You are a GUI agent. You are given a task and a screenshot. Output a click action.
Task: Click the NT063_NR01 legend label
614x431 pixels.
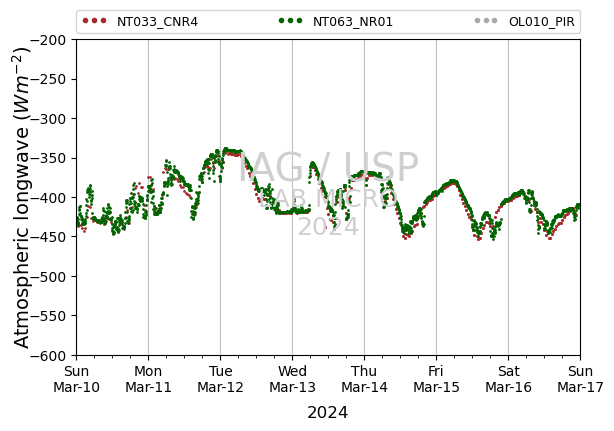tap(353, 22)
